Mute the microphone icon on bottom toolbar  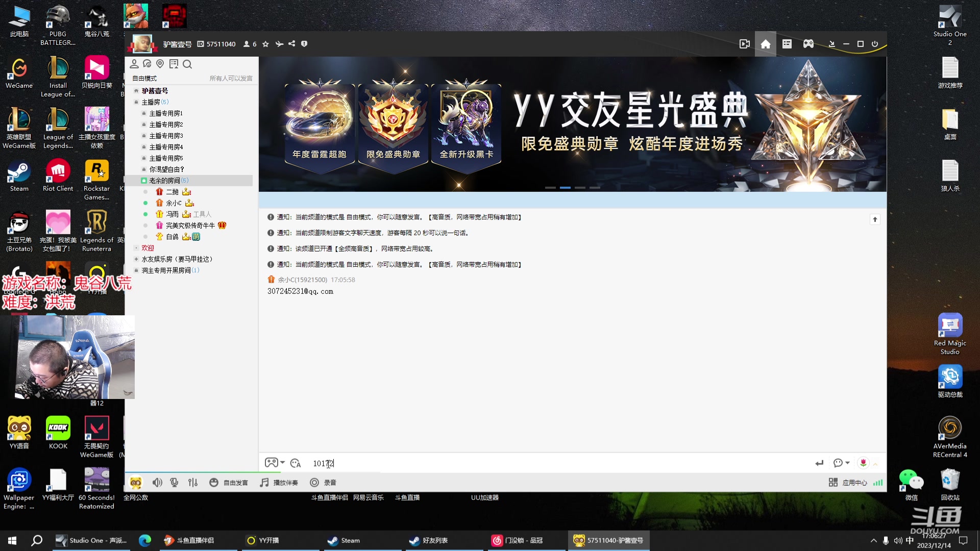(x=174, y=482)
